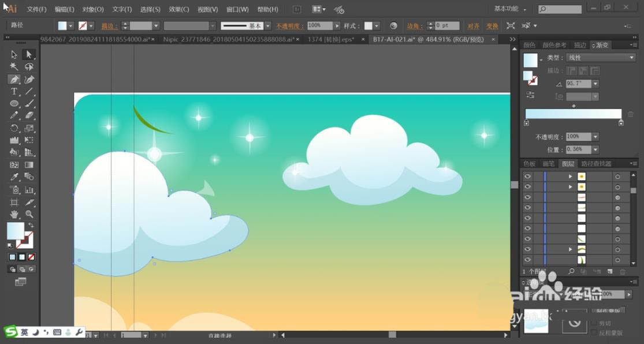
Task: Click the 描边 link in control bar
Action: click(x=109, y=26)
